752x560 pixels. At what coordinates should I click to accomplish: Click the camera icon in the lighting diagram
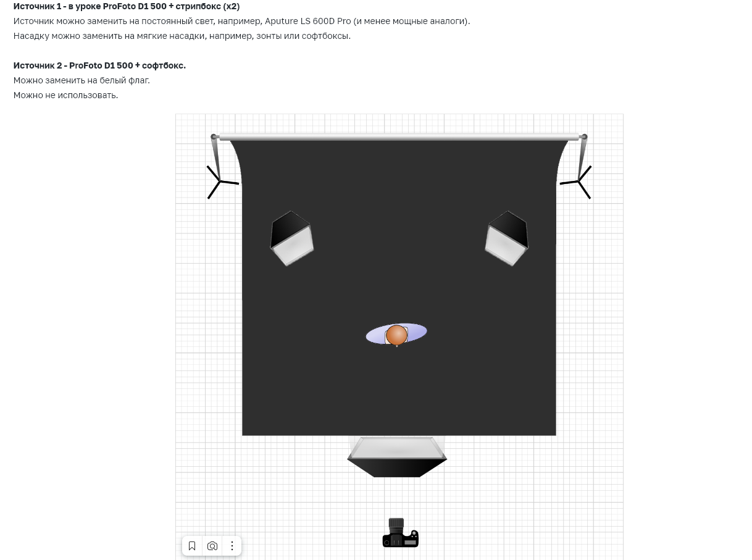pos(400,533)
